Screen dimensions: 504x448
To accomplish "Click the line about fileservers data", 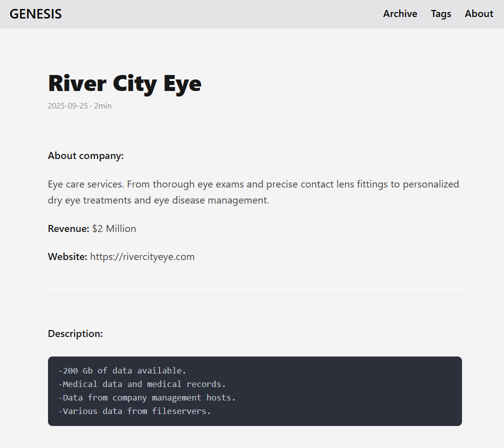I will pyautogui.click(x=134, y=411).
